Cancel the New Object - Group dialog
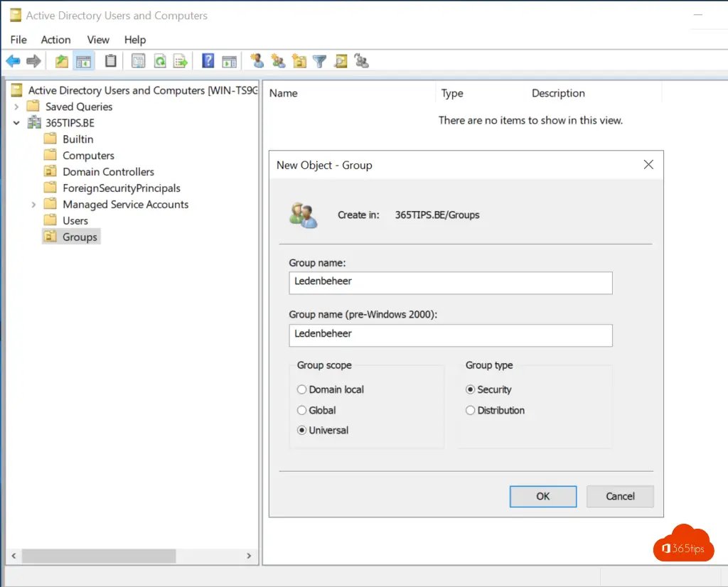This screenshot has width=728, height=587. [620, 497]
